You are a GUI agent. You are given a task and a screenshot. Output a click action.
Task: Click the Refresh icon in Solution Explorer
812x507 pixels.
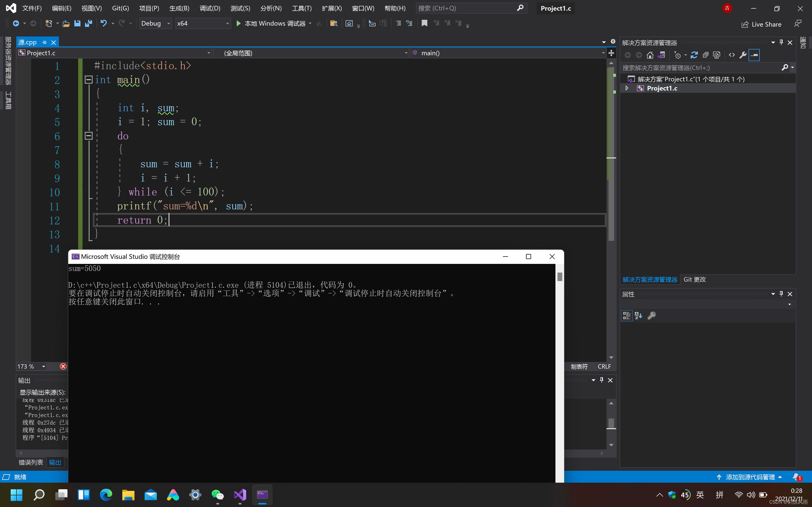[x=694, y=55]
